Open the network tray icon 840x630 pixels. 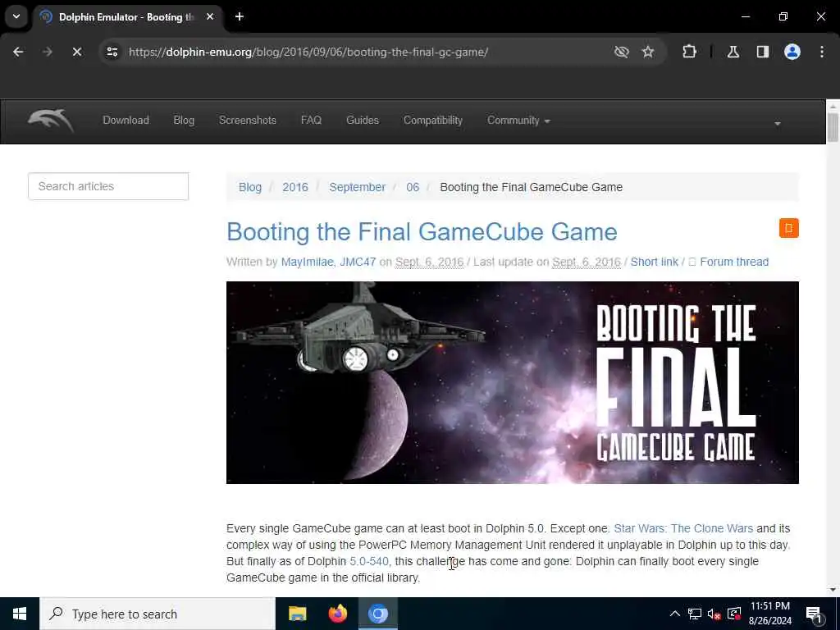695,614
